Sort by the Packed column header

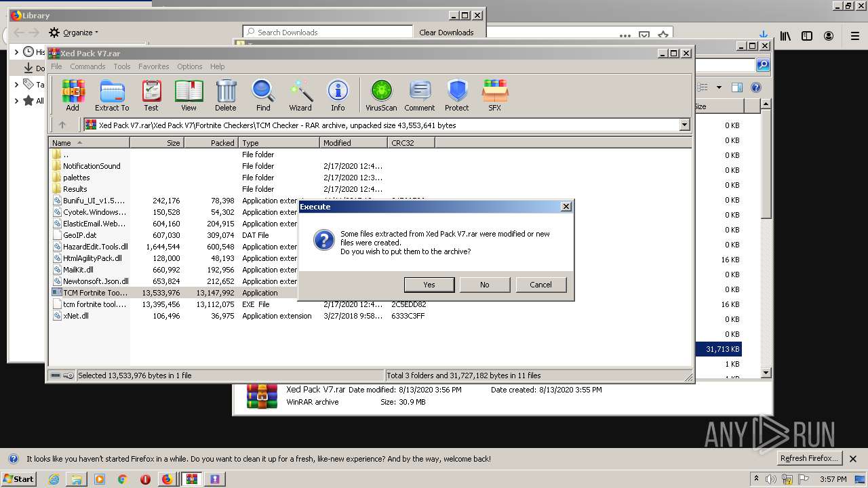pos(211,142)
